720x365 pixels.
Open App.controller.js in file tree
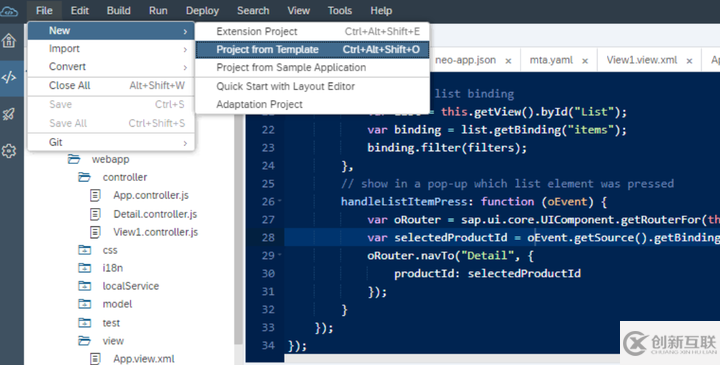[151, 195]
